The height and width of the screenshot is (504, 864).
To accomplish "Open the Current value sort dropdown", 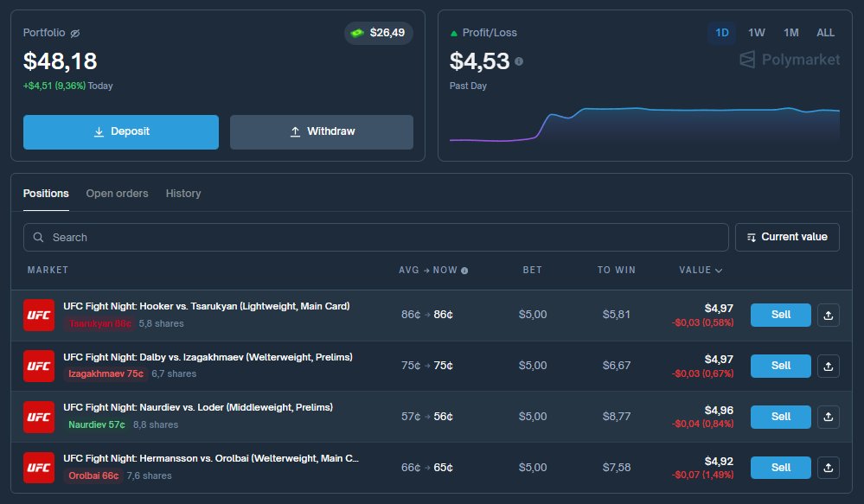I will pyautogui.click(x=787, y=238).
